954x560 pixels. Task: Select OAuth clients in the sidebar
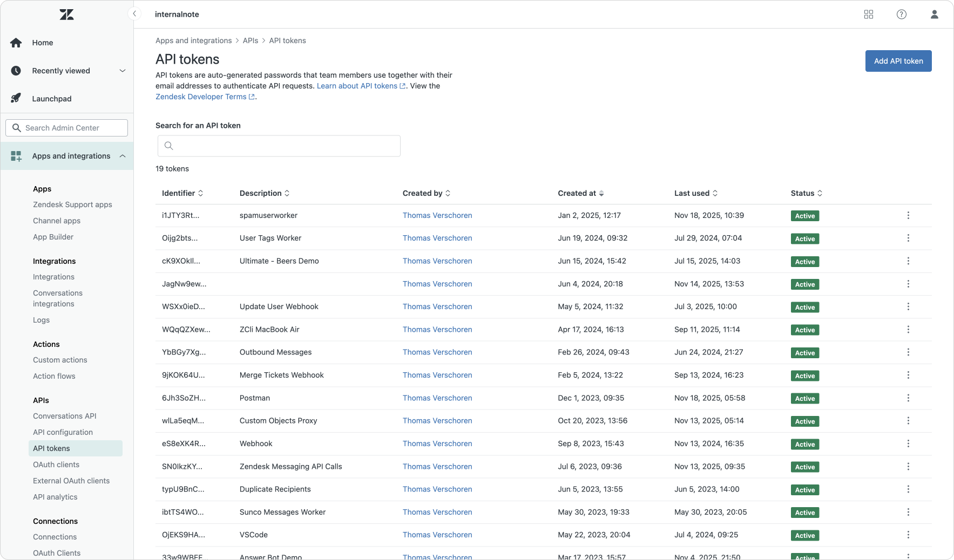(56, 465)
